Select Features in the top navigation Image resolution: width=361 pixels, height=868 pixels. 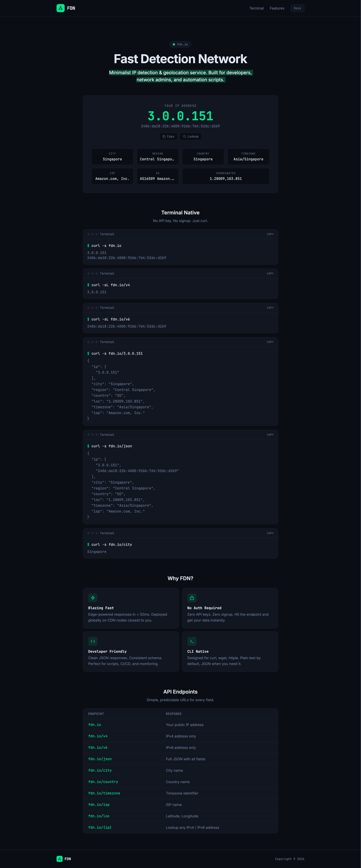point(277,8)
